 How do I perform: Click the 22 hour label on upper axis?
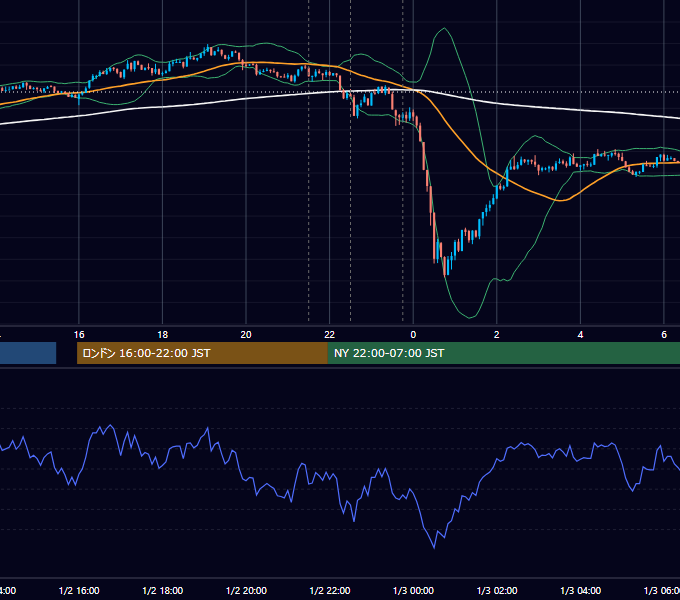tap(330, 335)
